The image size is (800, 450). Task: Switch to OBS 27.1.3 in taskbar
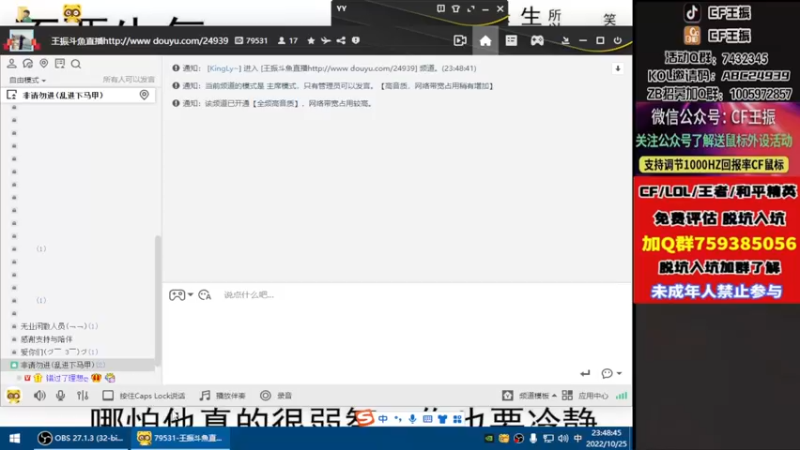(82, 438)
